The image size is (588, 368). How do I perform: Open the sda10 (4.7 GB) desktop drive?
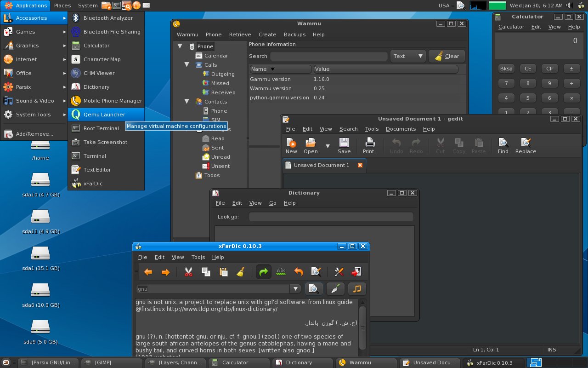click(40, 185)
